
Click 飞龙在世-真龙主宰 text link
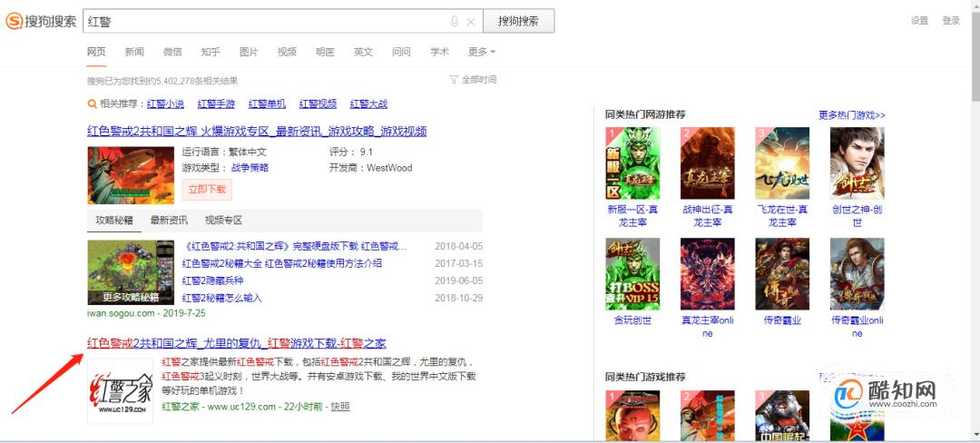click(x=782, y=215)
